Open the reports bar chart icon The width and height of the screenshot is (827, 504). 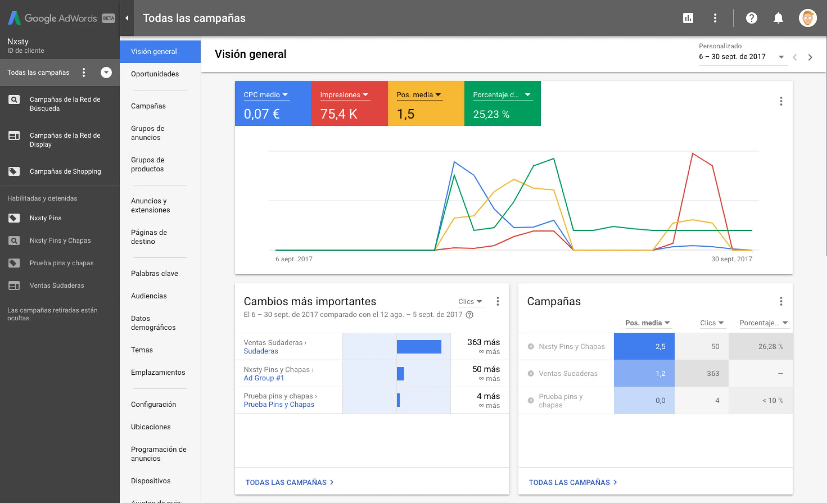pos(688,18)
